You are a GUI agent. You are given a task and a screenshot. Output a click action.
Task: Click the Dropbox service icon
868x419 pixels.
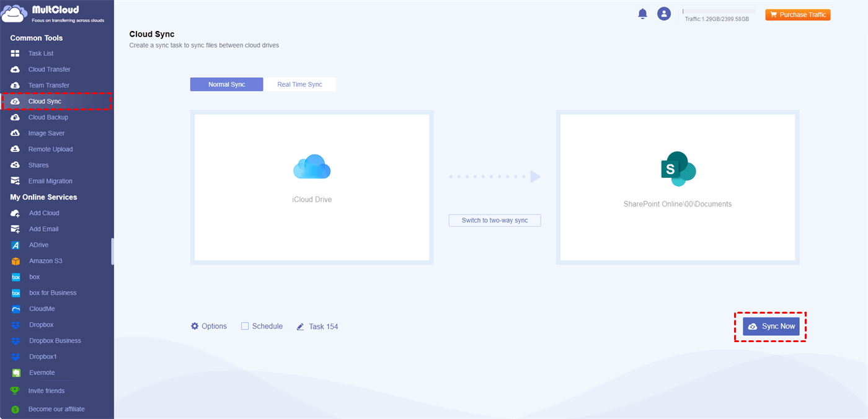pyautogui.click(x=15, y=325)
